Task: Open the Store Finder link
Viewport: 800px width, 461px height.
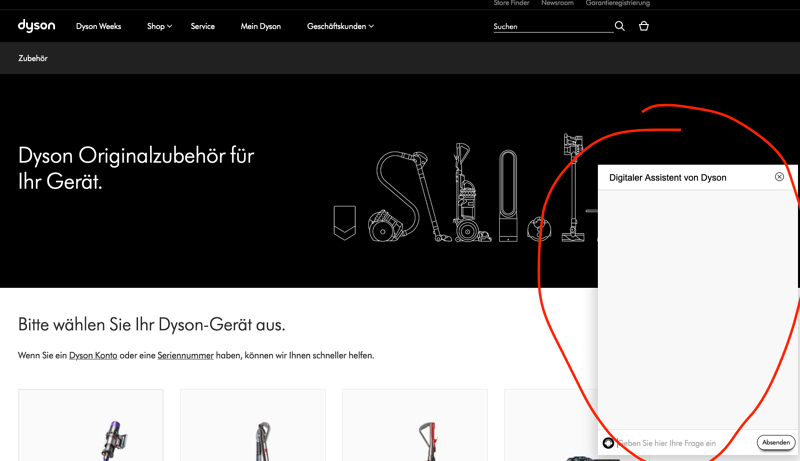Action: coord(511,3)
